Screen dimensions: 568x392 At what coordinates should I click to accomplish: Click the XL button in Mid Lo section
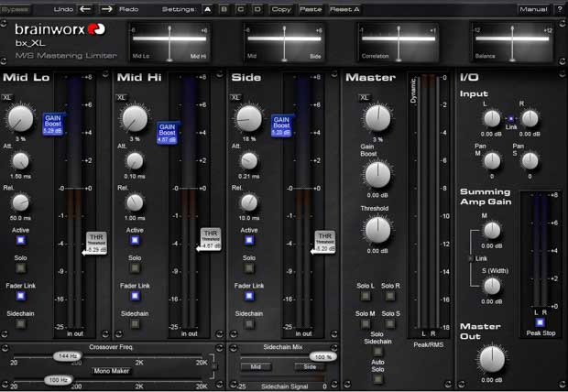pos(8,96)
